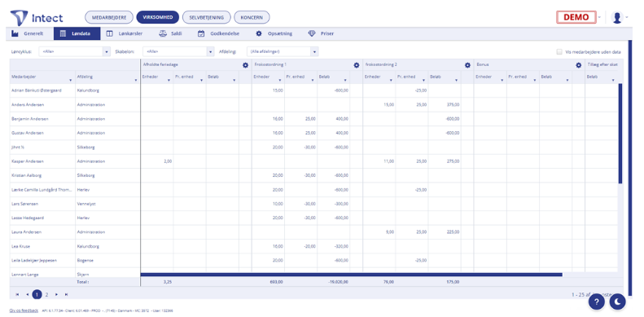Open the MEDARBEJDERE section
This screenshot has width=644, height=317.
(109, 17)
